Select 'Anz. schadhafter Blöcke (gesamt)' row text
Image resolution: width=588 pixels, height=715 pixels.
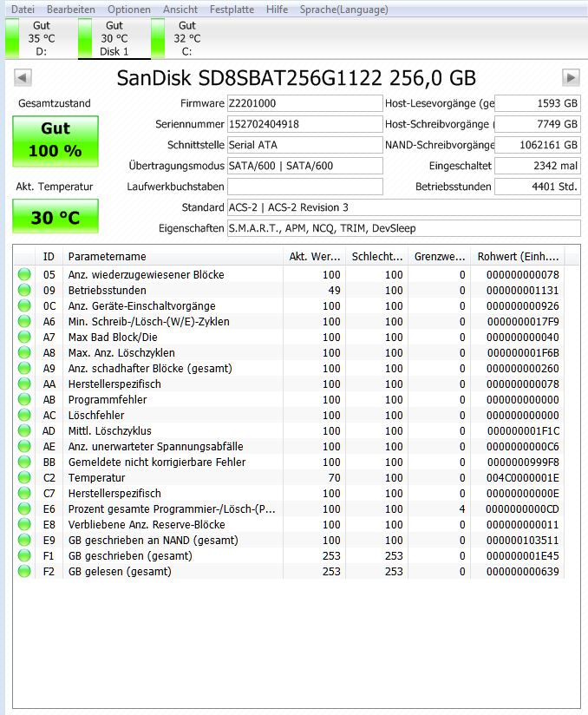(x=150, y=368)
